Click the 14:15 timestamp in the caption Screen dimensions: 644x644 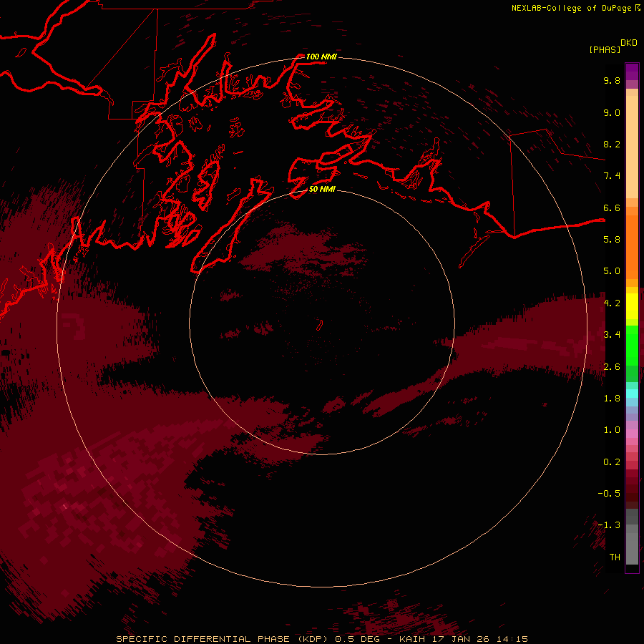tap(512, 639)
